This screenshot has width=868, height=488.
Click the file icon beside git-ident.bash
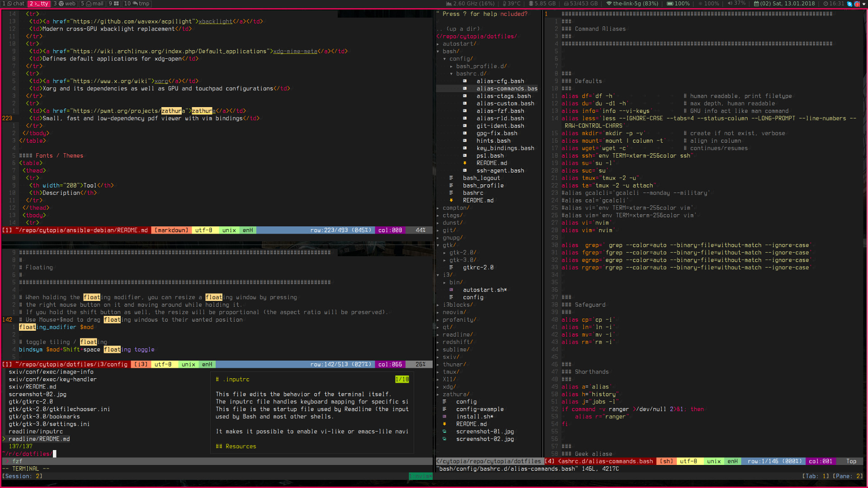click(465, 126)
